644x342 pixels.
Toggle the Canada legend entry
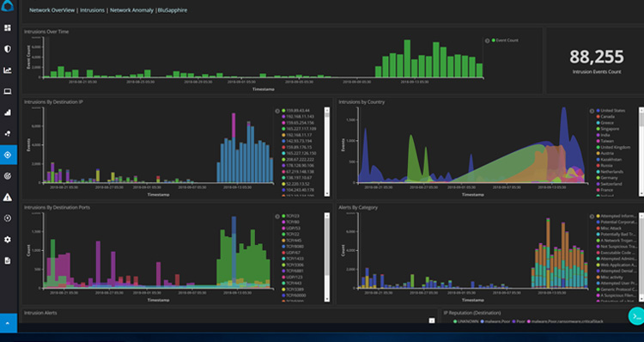pos(605,117)
